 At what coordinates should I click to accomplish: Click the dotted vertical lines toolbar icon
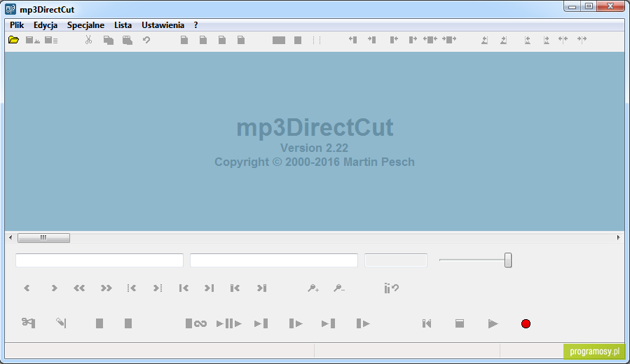click(317, 40)
